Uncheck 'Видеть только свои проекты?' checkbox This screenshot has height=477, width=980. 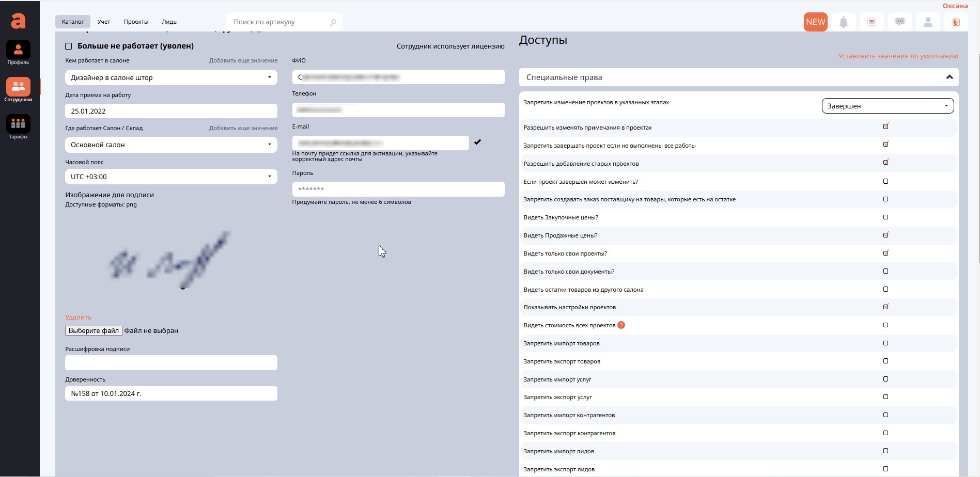tap(885, 253)
